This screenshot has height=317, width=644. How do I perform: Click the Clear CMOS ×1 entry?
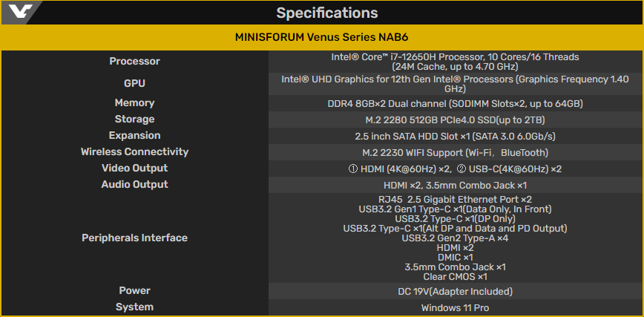pos(455,277)
